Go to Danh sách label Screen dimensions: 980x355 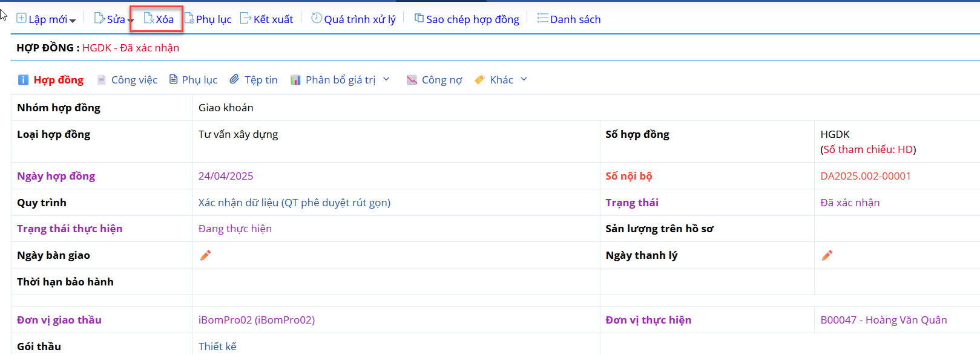point(576,19)
